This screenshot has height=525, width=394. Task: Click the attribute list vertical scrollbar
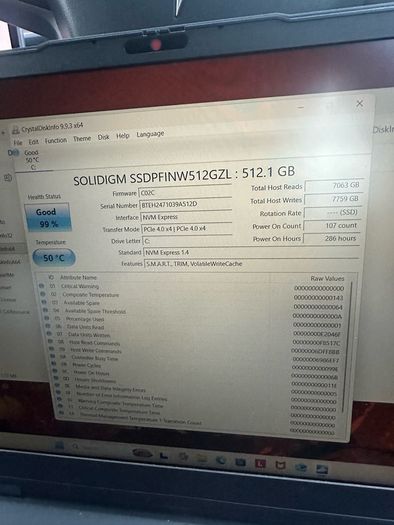click(x=346, y=348)
